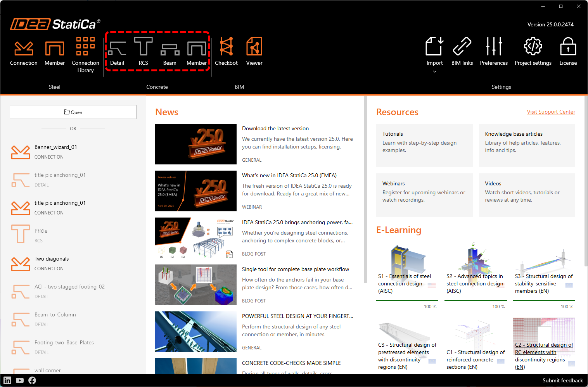The image size is (588, 387).
Task: Open the YouTube channel icon
Action: 20,380
